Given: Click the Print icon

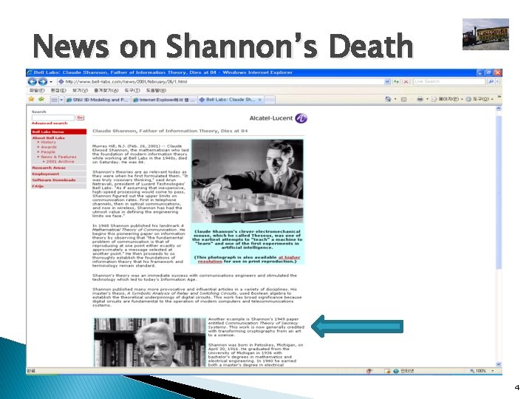Looking at the screenshot, I should coord(420,99).
